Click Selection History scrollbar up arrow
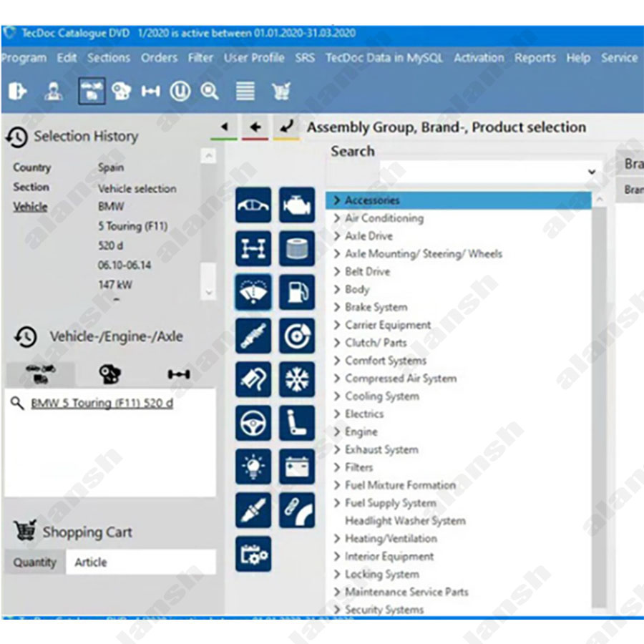The width and height of the screenshot is (644, 644). pos(209,156)
